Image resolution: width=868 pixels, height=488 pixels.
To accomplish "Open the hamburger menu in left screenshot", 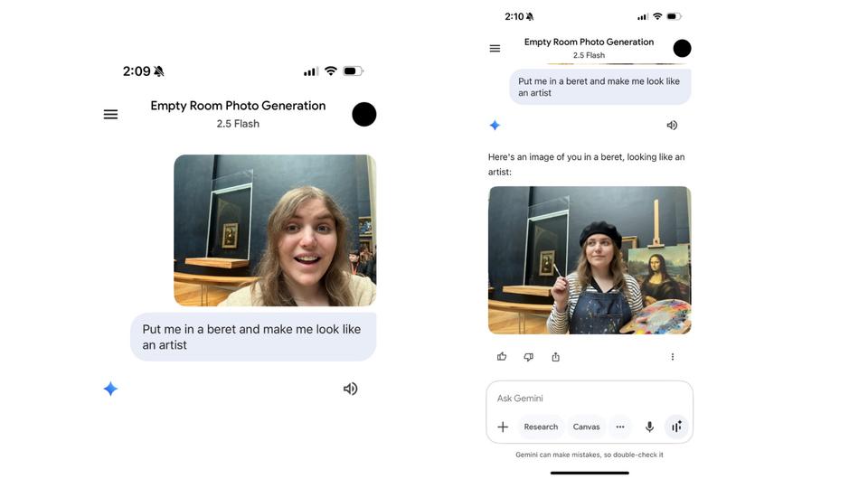I will pyautogui.click(x=110, y=115).
